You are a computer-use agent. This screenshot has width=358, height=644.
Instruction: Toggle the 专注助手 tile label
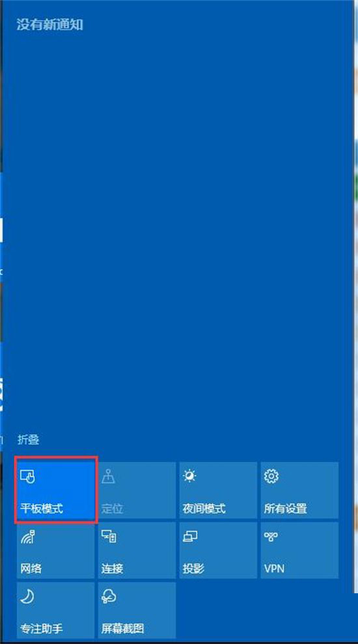click(42, 628)
